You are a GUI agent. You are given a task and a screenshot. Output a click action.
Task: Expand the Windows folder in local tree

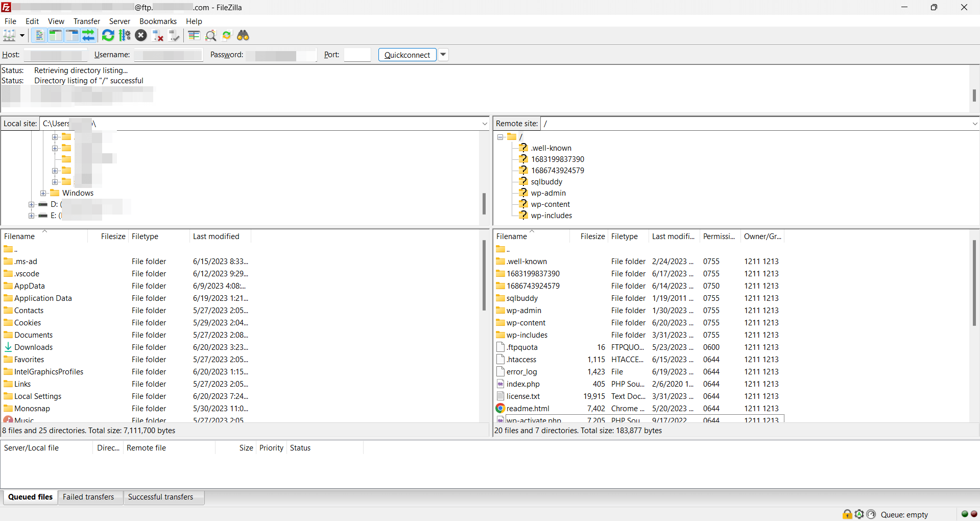(x=43, y=193)
